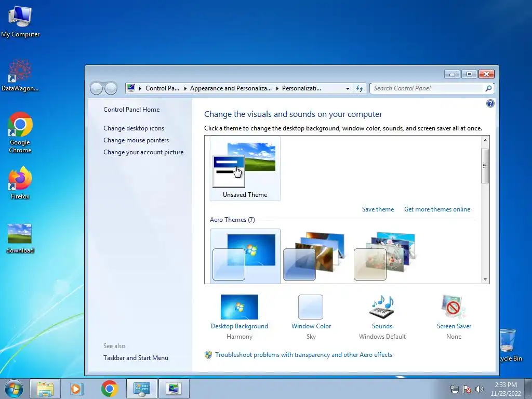Select the download image file on desktop
Screen dimensions: 532x399
point(20,238)
